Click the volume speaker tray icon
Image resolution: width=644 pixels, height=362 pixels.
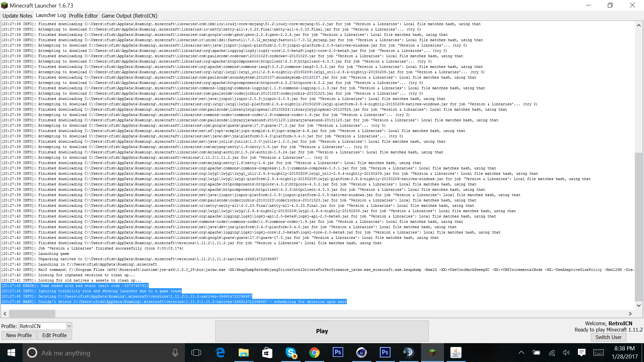[566, 353]
